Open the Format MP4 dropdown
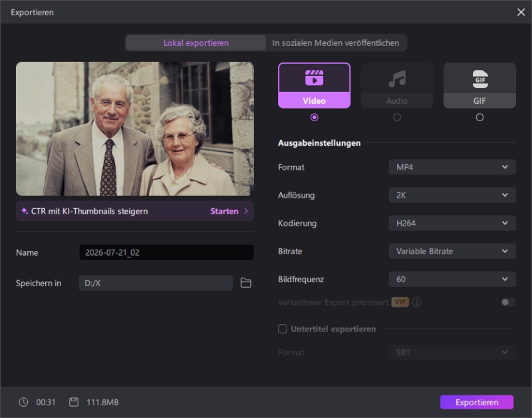532x418 pixels. [452, 167]
